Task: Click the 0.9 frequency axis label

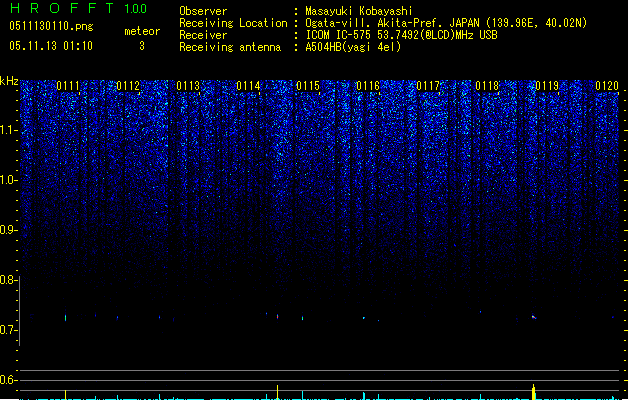Action: (8, 230)
